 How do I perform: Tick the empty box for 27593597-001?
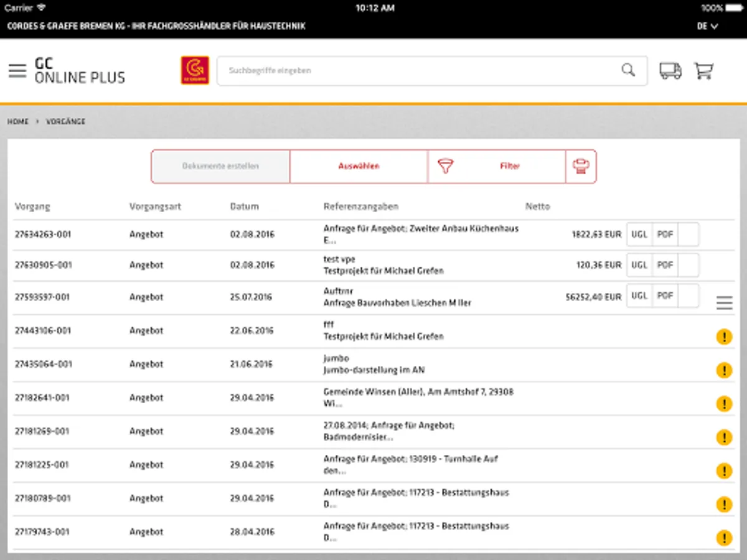[688, 296]
